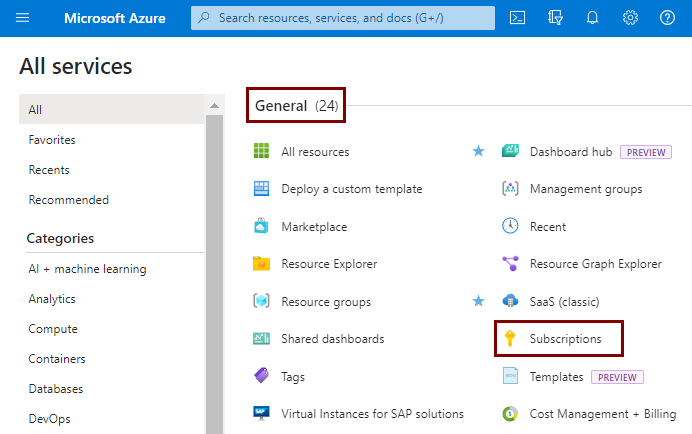
Task: Click the Resource Explorer folder icon
Action: coord(261,263)
